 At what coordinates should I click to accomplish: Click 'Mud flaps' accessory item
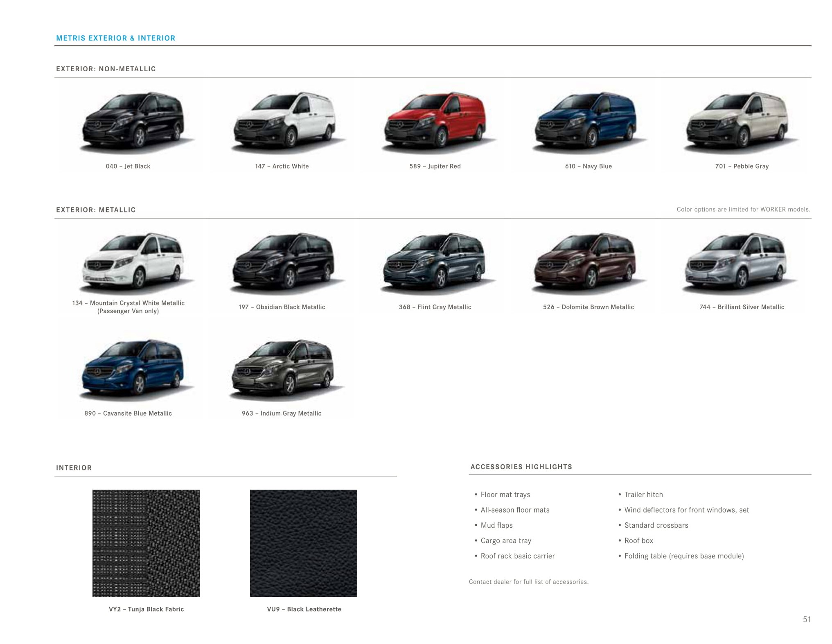coord(497,525)
